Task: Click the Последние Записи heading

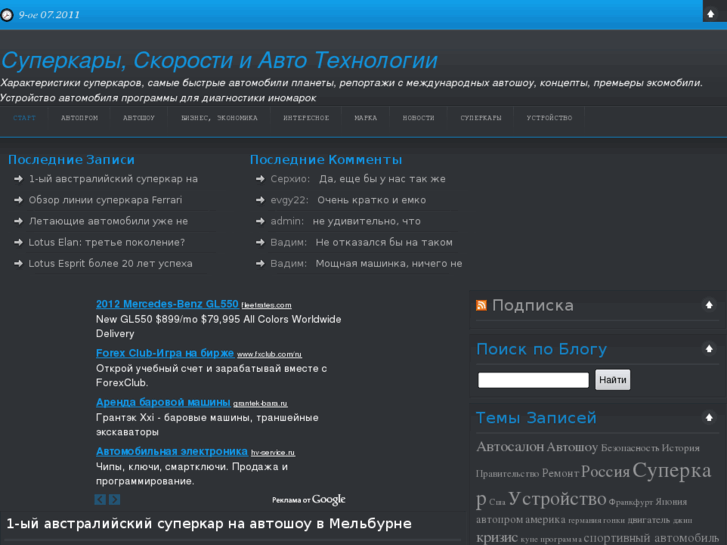Action: [x=71, y=160]
